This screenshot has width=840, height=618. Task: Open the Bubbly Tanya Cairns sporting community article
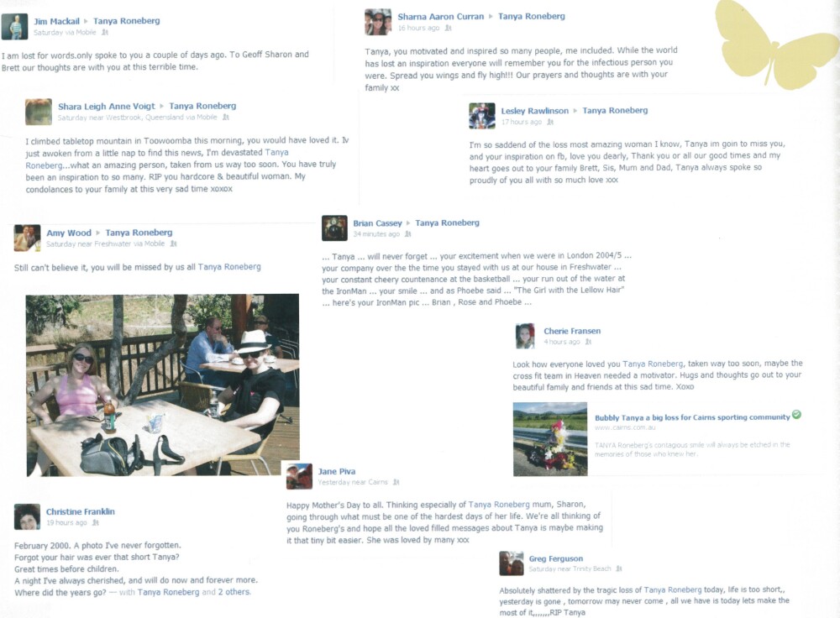click(692, 417)
